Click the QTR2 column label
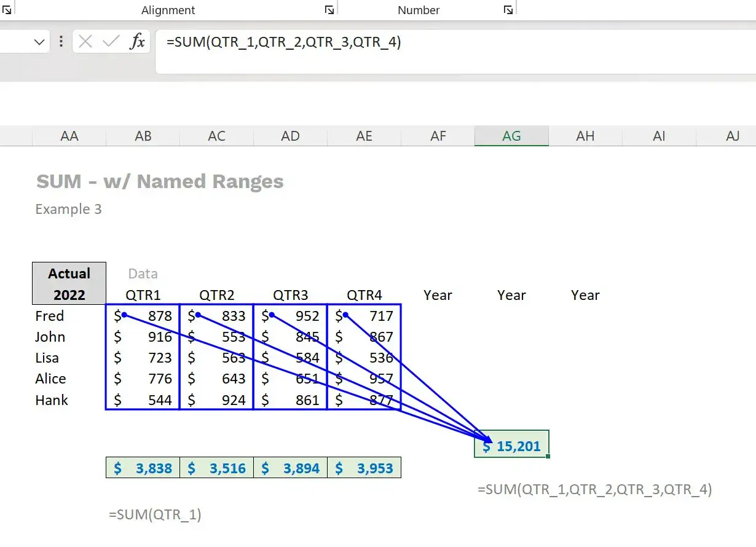This screenshot has width=756, height=547. click(217, 295)
